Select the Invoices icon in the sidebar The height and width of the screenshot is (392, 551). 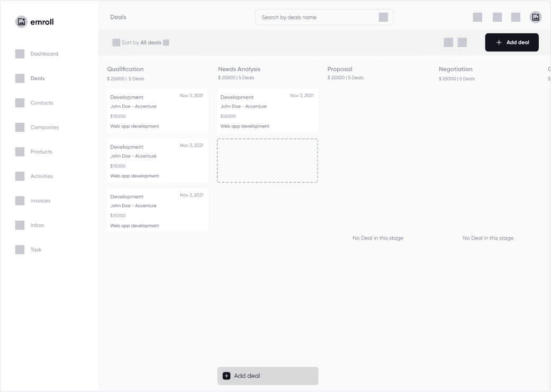pos(20,200)
